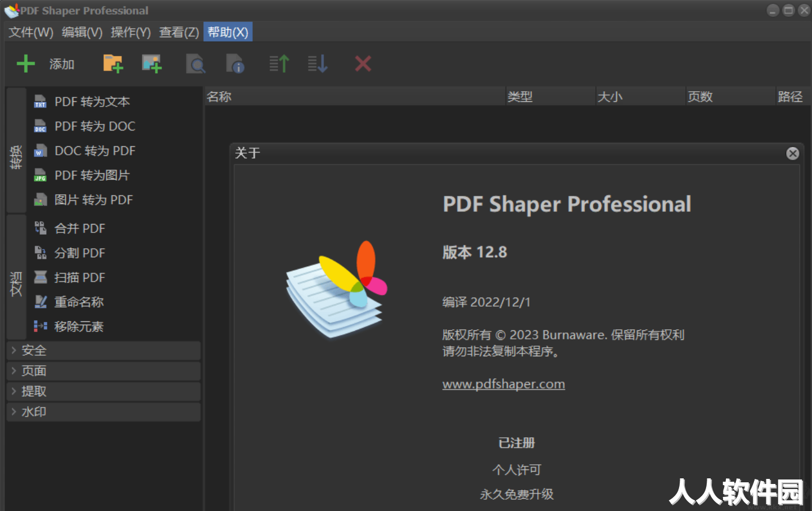Minimize the PDF Shaper window
The height and width of the screenshot is (511, 812).
[x=773, y=10]
